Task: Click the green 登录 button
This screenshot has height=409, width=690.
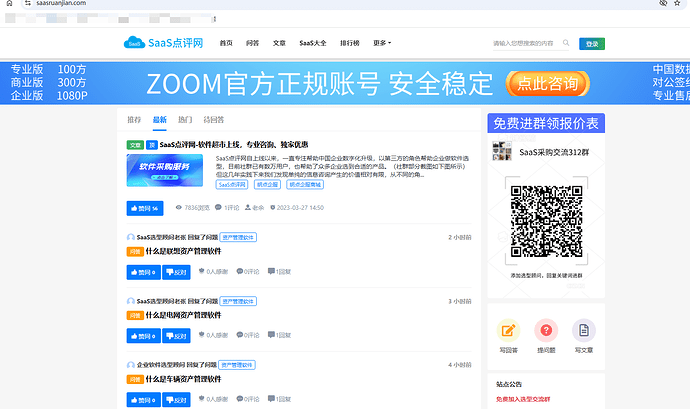Action: click(592, 44)
